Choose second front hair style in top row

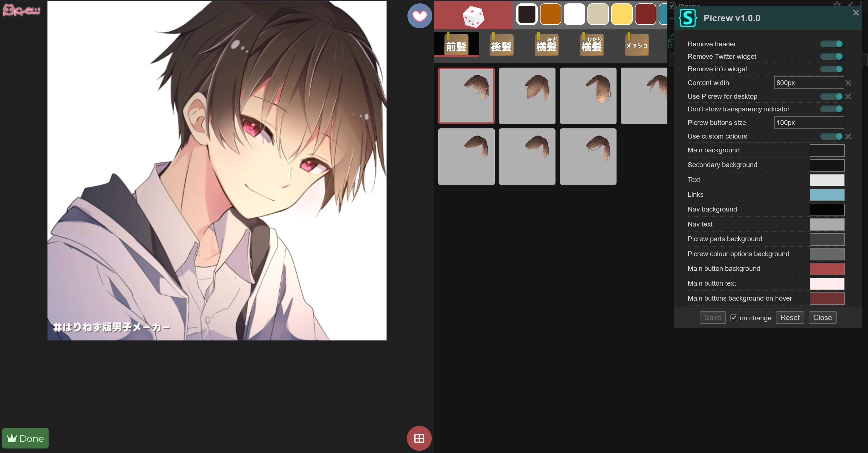pos(527,96)
